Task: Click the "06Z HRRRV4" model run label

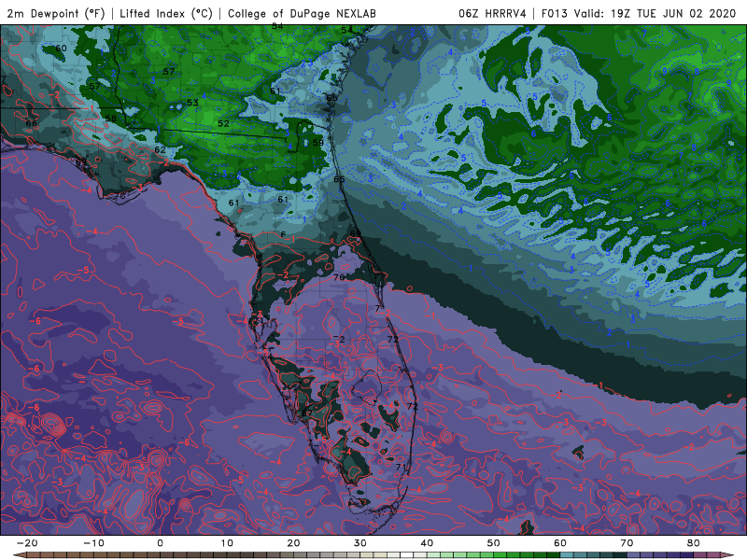Action: (x=492, y=13)
